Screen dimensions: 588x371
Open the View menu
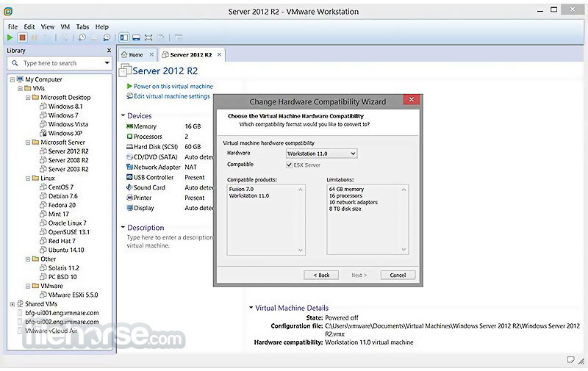(48, 26)
